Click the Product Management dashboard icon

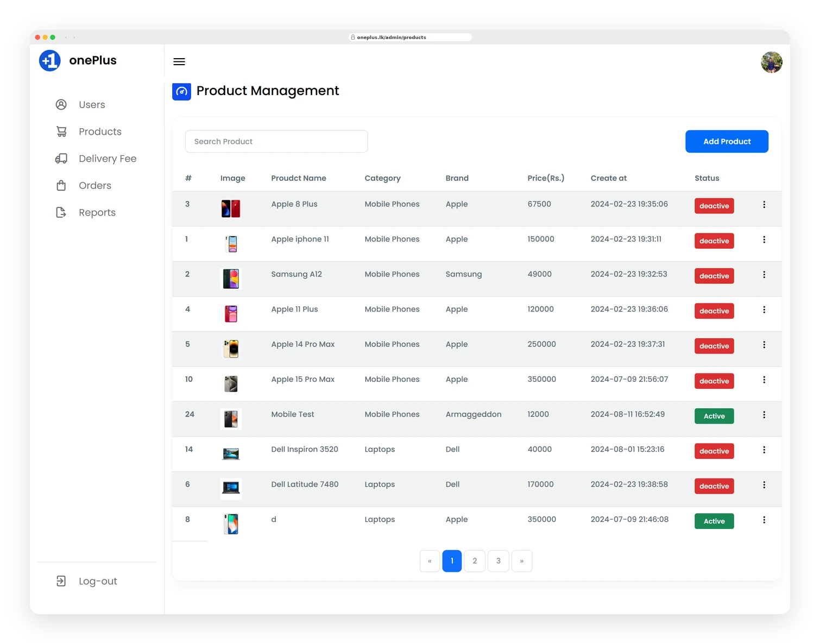pyautogui.click(x=182, y=91)
